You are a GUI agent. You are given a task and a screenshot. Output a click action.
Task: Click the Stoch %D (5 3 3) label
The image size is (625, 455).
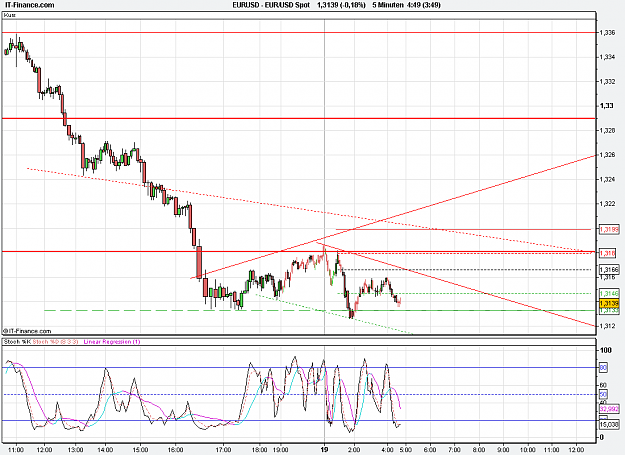[55, 342]
